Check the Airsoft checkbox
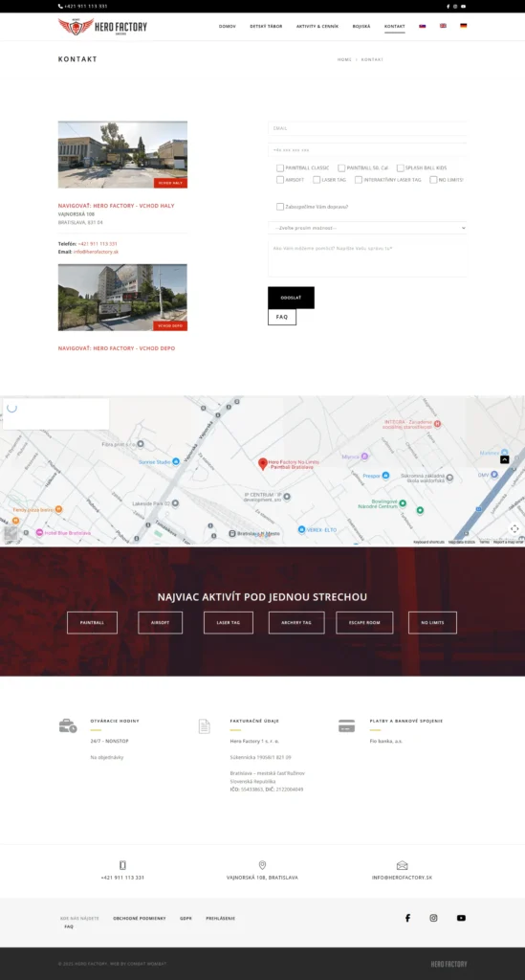This screenshot has height=980, width=525. pos(280,180)
